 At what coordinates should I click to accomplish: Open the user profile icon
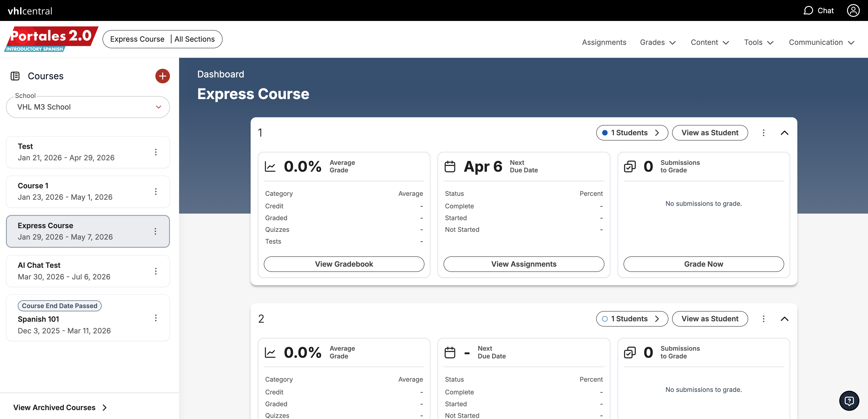[853, 10]
